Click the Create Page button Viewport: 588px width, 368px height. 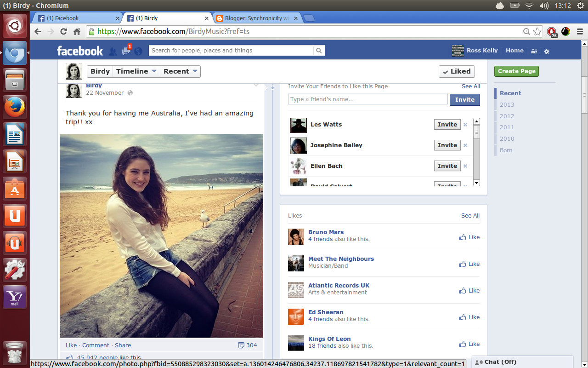pos(516,71)
